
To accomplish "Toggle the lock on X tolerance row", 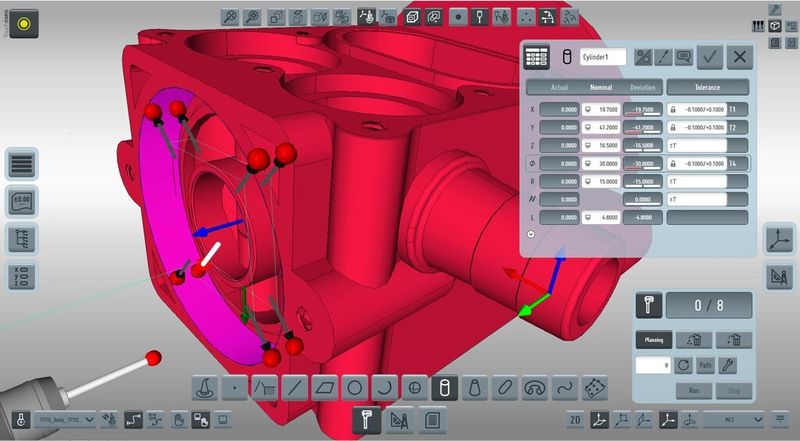I will [x=673, y=109].
